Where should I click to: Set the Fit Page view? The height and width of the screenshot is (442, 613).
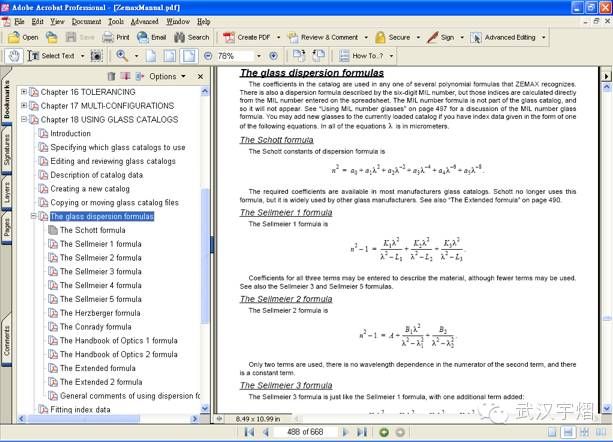coord(170,56)
